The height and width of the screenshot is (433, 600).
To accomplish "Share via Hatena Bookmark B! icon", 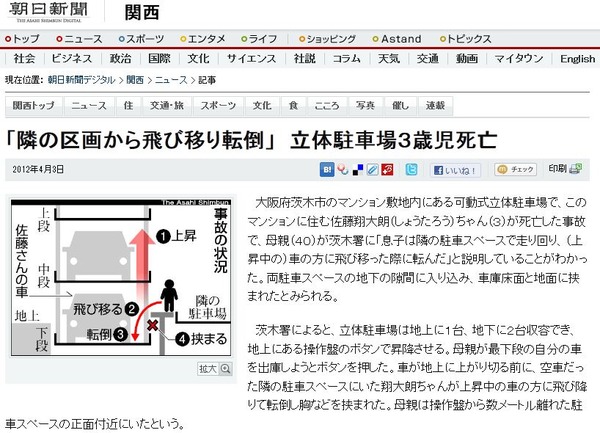I will pos(327,169).
